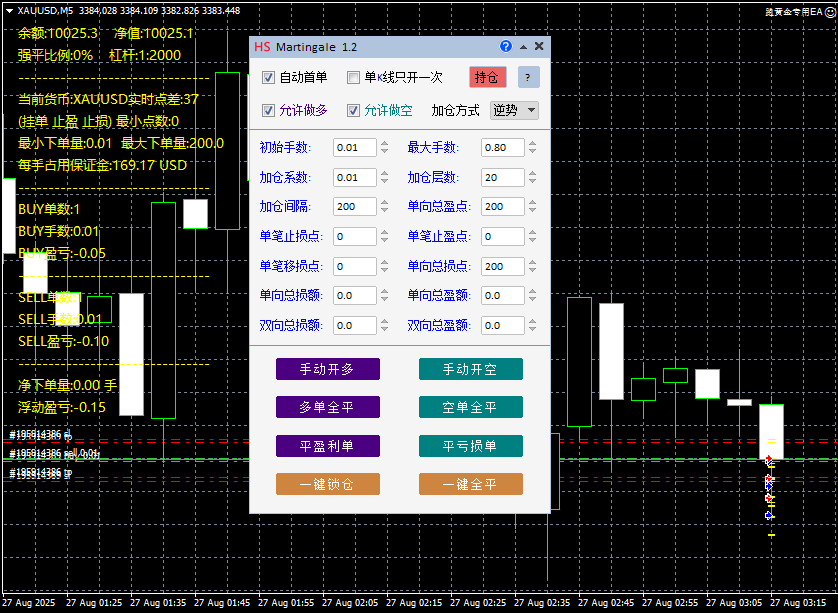This screenshot has height=613, width=838.
Task: Increase 初始手数 using its spinner arrows
Action: pyautogui.click(x=385, y=143)
